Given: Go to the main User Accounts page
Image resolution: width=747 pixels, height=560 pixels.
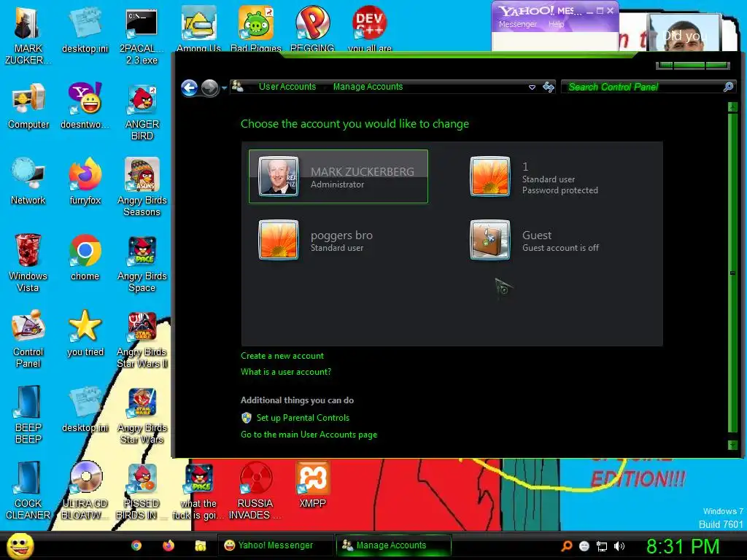Looking at the screenshot, I should tap(309, 435).
